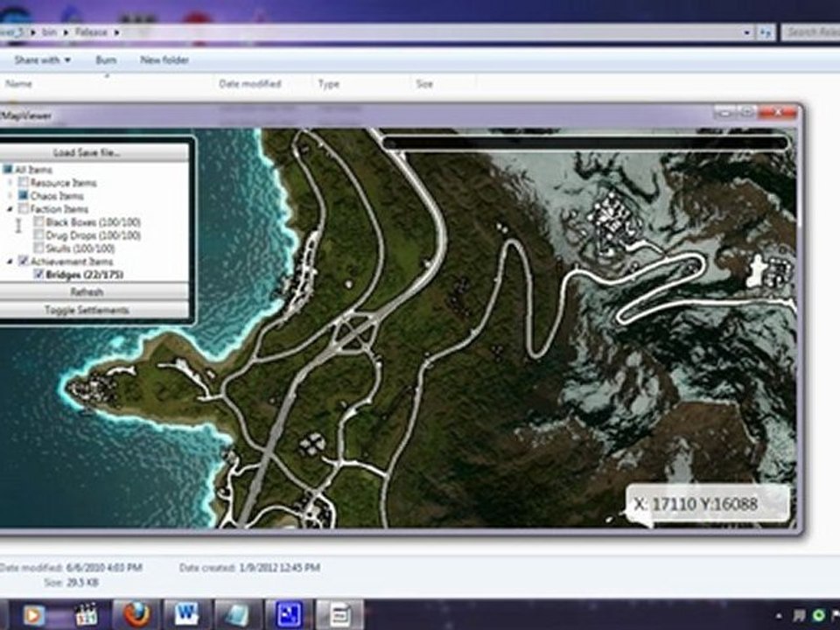Toggle the Chaos Items checkbox

point(23,196)
